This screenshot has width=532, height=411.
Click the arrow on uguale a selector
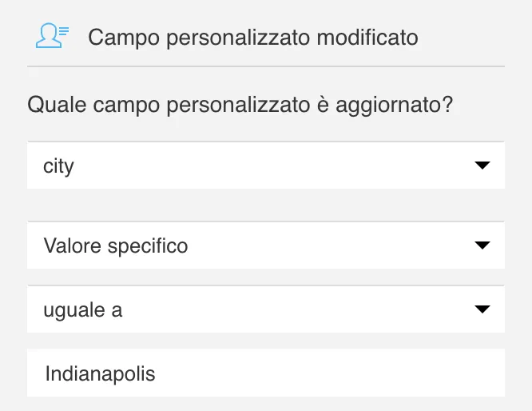pyautogui.click(x=482, y=309)
